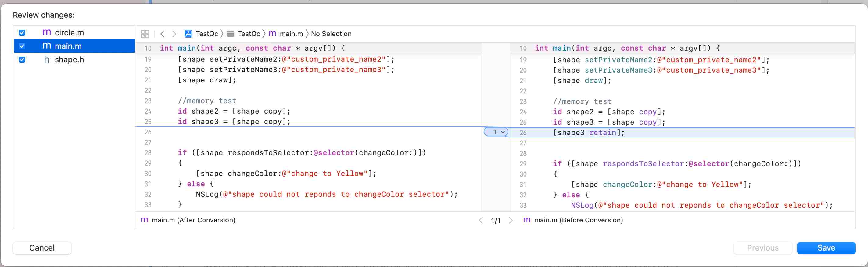868x267 pixels.
Task: Open the related items grid icon
Action: (145, 34)
